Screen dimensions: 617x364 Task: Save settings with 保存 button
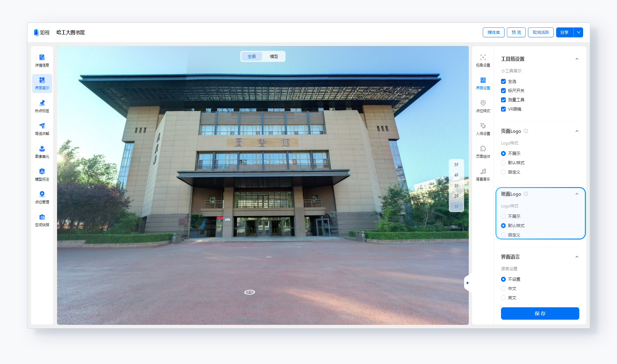tap(540, 313)
